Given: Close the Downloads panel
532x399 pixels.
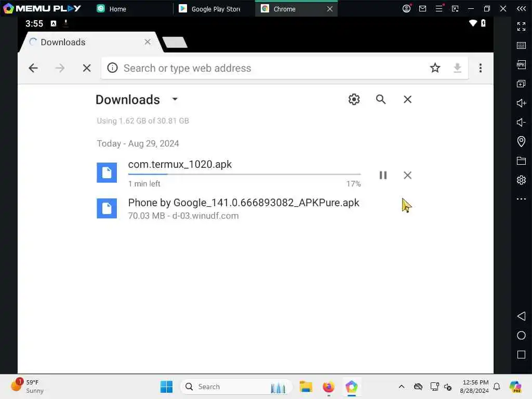Looking at the screenshot, I should 407,99.
